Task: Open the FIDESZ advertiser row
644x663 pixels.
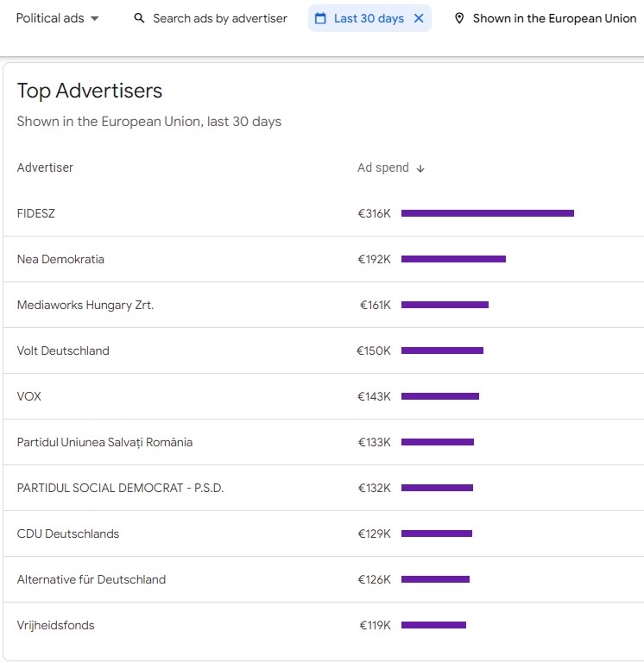Action: (324, 213)
